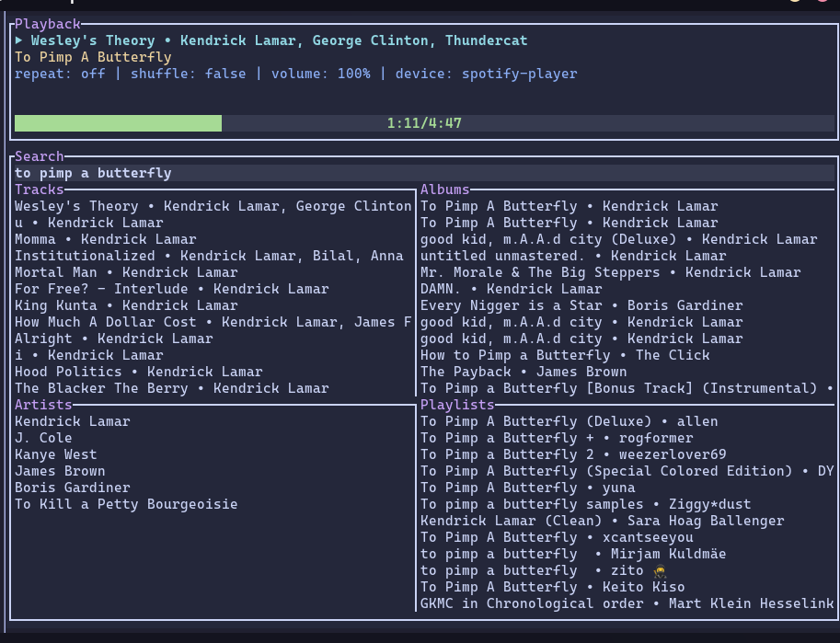
Task: Select the Artists panel heading
Action: [43, 405]
